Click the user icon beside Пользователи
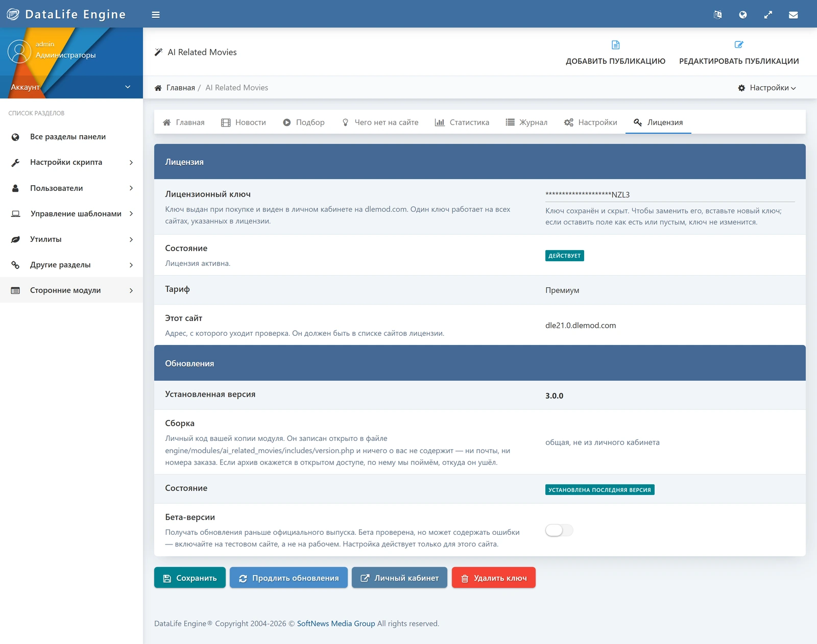The height and width of the screenshot is (644, 817). tap(15, 188)
